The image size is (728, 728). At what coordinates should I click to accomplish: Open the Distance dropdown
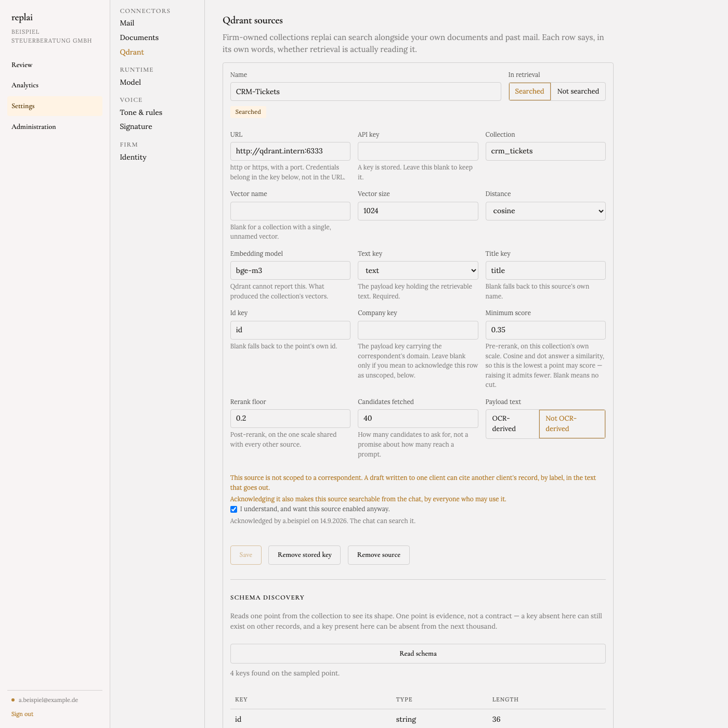click(545, 211)
